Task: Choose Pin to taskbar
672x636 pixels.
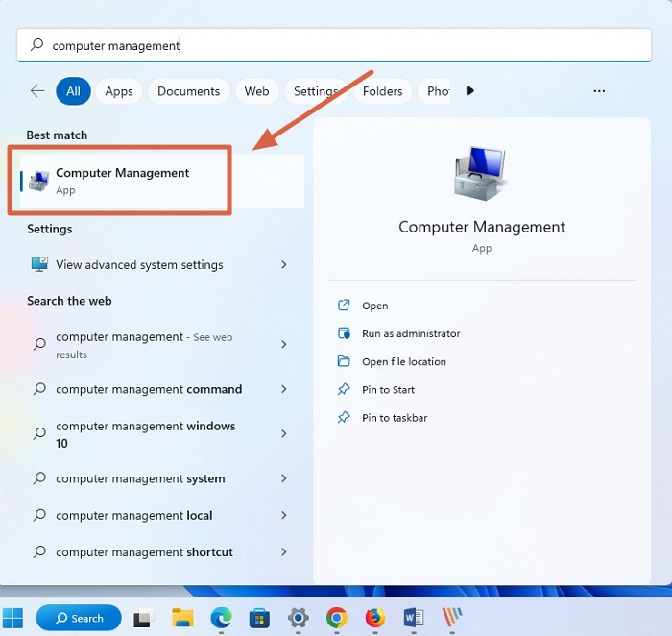Action: tap(395, 418)
